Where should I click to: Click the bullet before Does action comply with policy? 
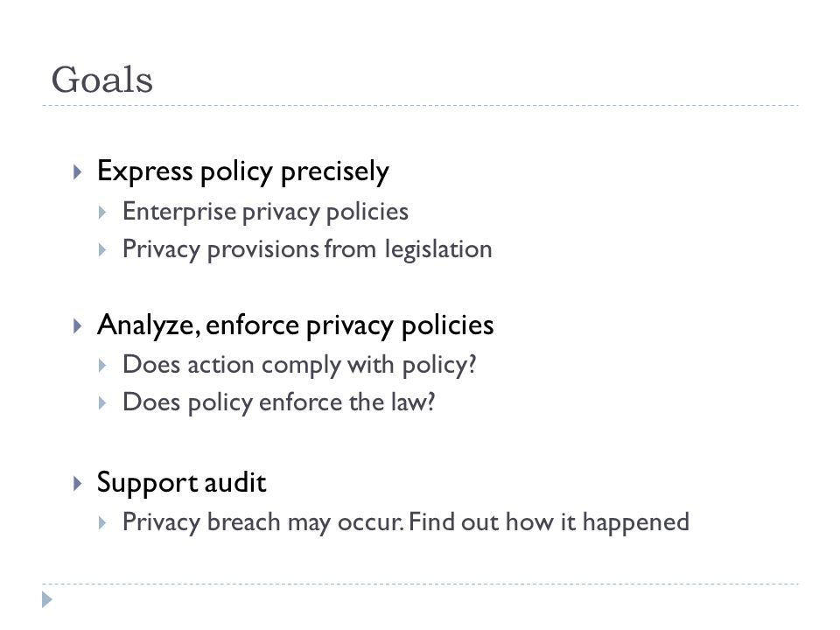102,366
